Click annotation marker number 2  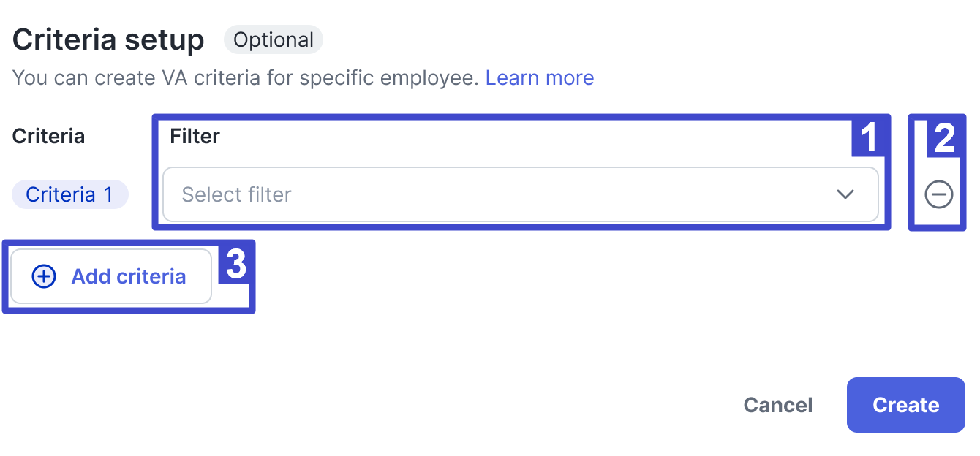click(945, 137)
